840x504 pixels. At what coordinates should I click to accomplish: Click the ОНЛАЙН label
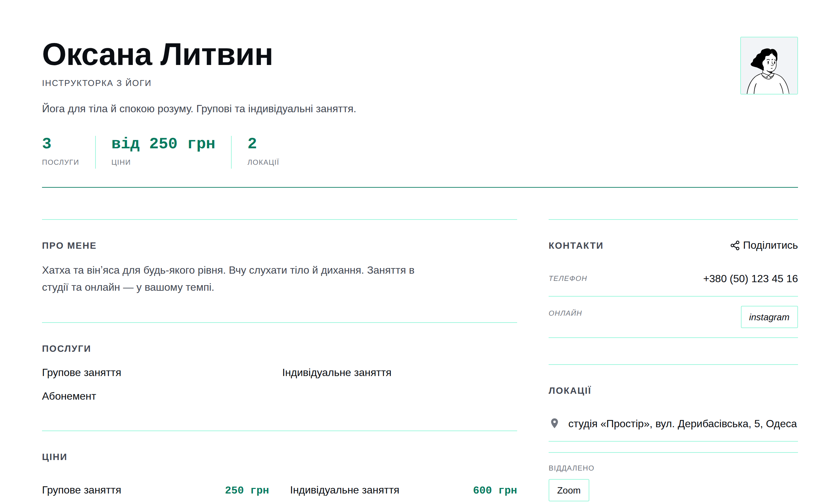pos(565,313)
